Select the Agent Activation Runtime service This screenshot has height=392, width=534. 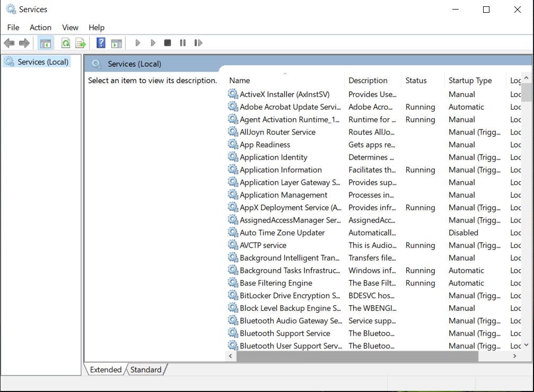(x=374, y=119)
